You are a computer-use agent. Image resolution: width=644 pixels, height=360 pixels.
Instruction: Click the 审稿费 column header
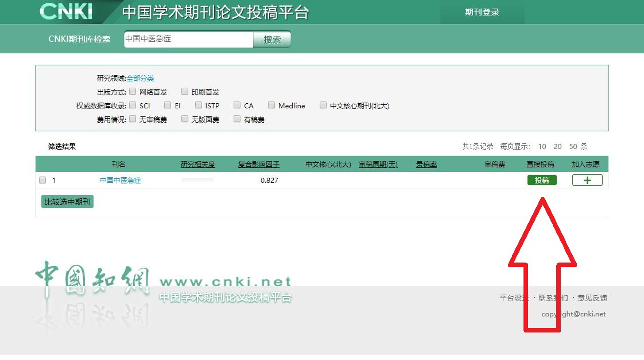click(x=495, y=165)
